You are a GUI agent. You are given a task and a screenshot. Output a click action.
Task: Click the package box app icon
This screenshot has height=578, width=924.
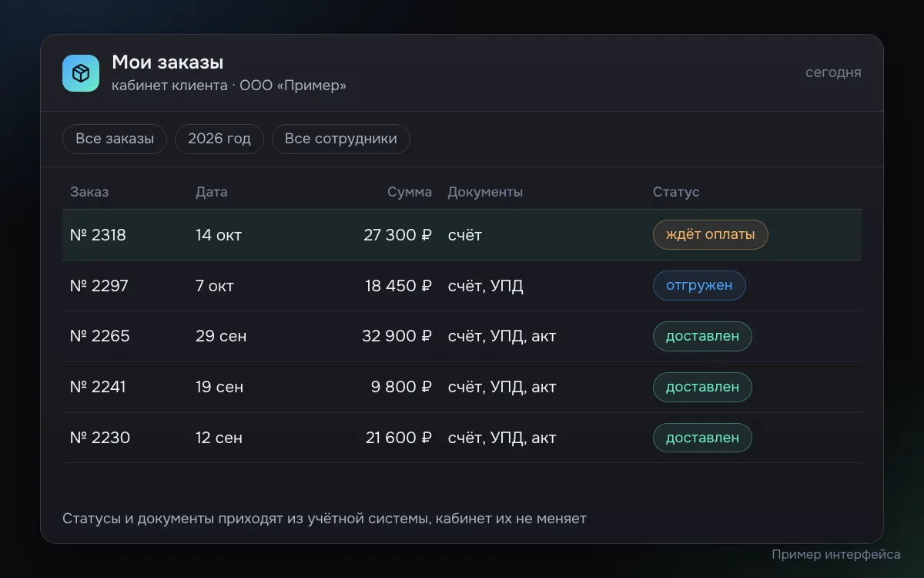[x=81, y=73]
